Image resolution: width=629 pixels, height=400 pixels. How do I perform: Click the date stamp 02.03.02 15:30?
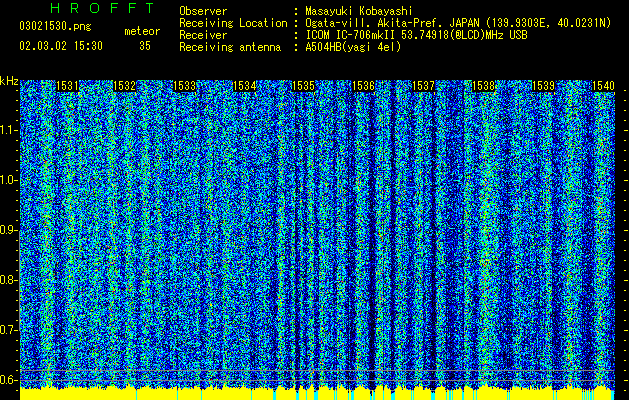[x=61, y=46]
